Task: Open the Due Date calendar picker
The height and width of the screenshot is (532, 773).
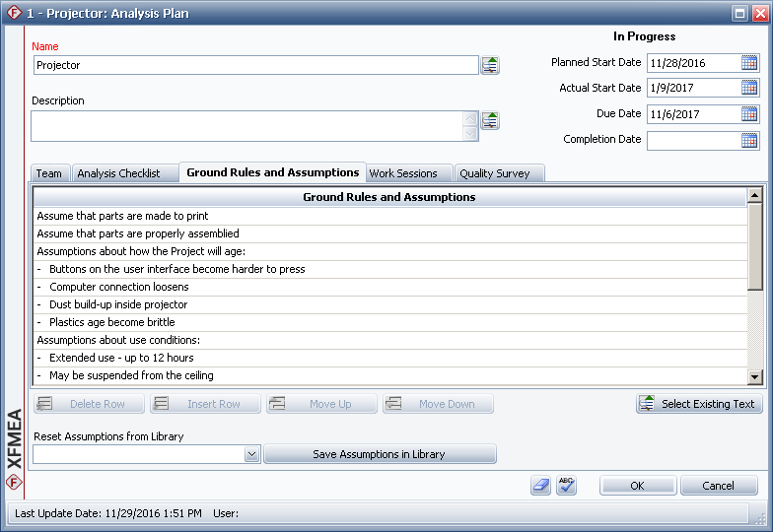Action: (749, 113)
